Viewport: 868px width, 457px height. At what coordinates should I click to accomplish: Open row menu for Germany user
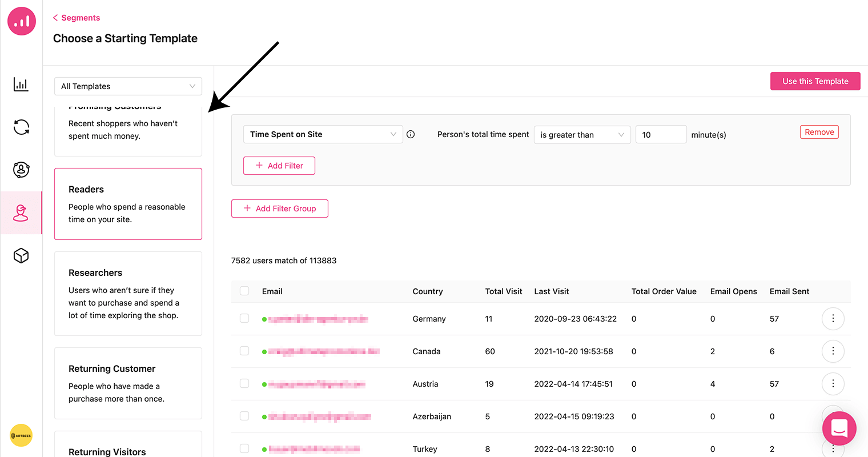tap(833, 319)
